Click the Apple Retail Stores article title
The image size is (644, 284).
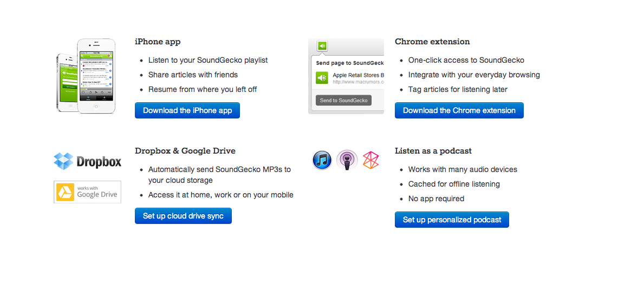[x=358, y=75]
